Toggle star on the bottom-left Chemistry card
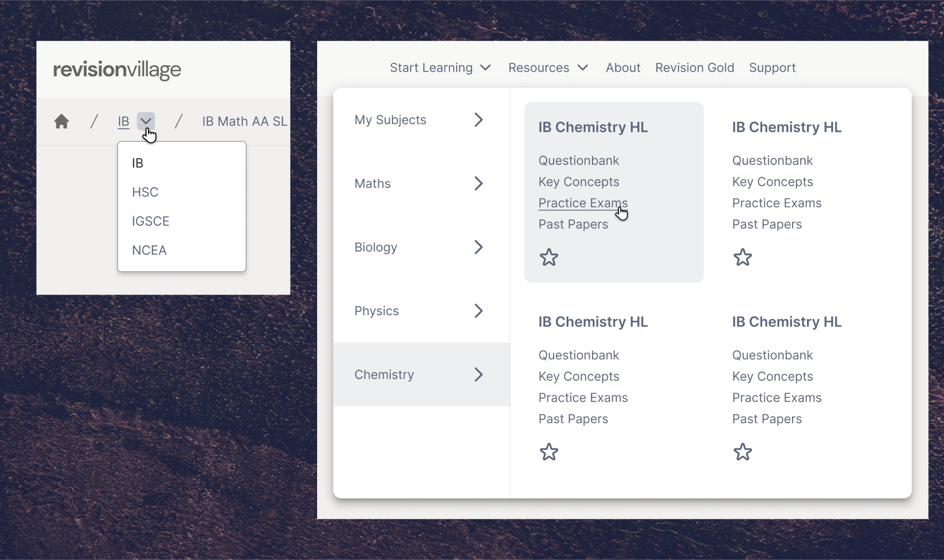Viewport: 944px width, 560px height. pyautogui.click(x=549, y=452)
